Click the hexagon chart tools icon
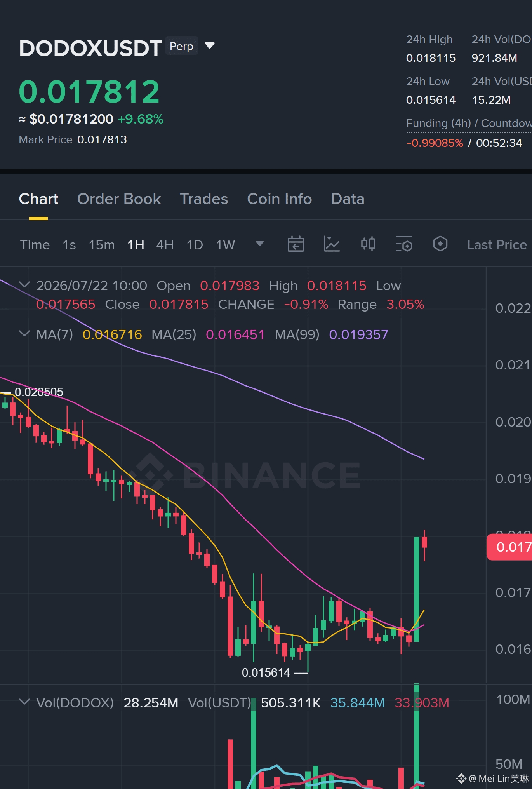 (x=440, y=244)
